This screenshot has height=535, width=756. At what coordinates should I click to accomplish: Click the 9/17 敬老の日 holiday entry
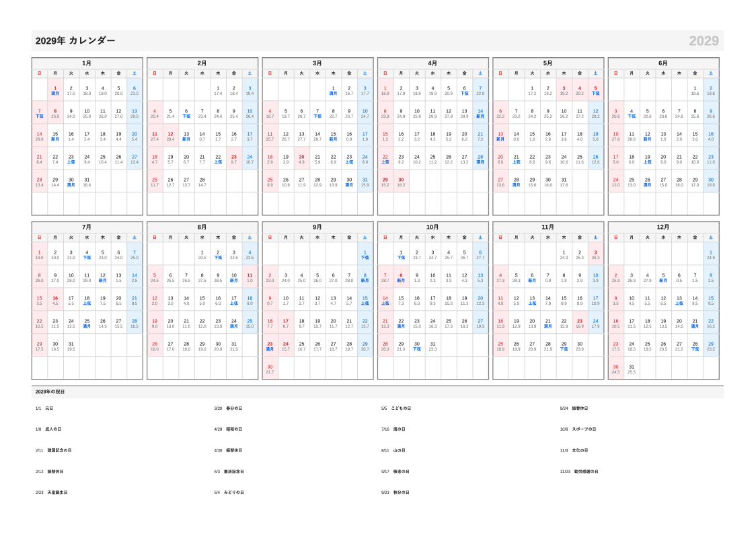pyautogui.click(x=395, y=471)
